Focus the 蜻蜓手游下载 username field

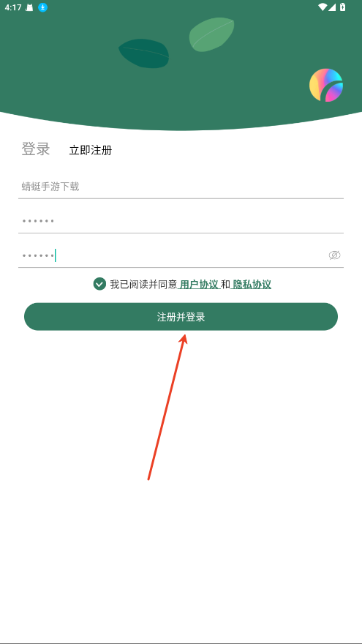click(181, 187)
